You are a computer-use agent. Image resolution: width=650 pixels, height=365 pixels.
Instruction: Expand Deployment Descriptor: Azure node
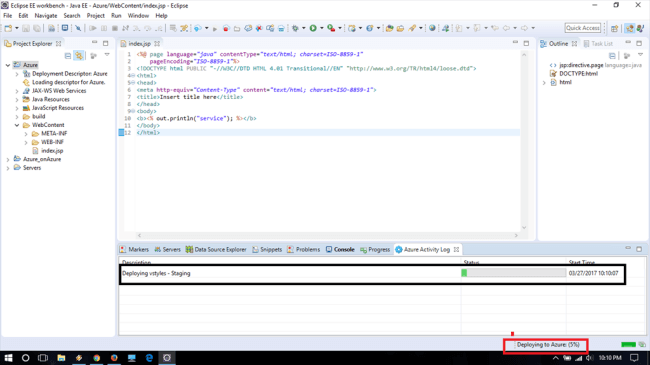17,74
